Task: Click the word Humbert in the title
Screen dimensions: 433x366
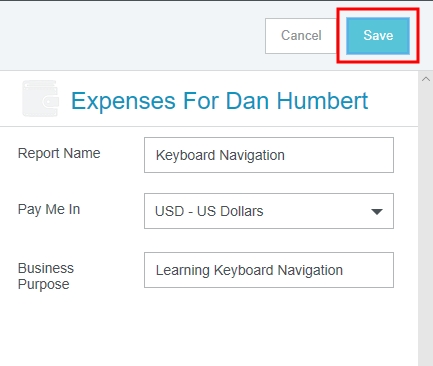Action: point(322,101)
